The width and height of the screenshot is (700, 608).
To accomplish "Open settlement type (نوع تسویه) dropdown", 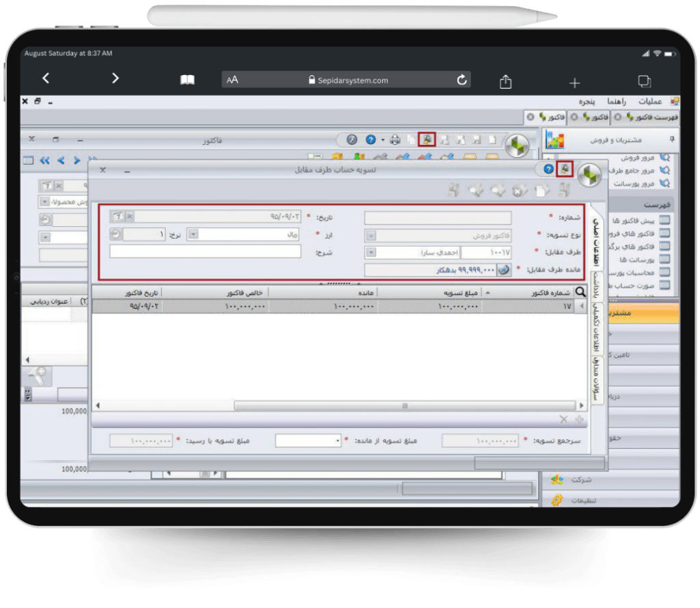I will tap(371, 235).
